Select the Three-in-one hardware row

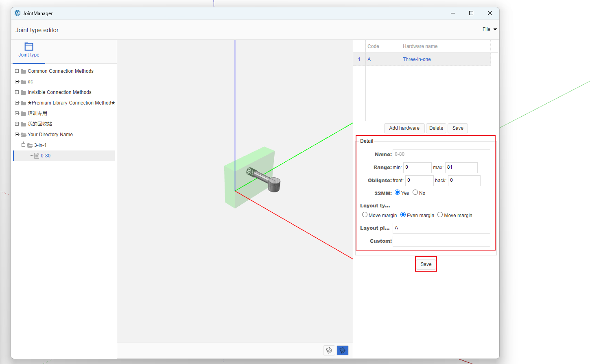[417, 59]
